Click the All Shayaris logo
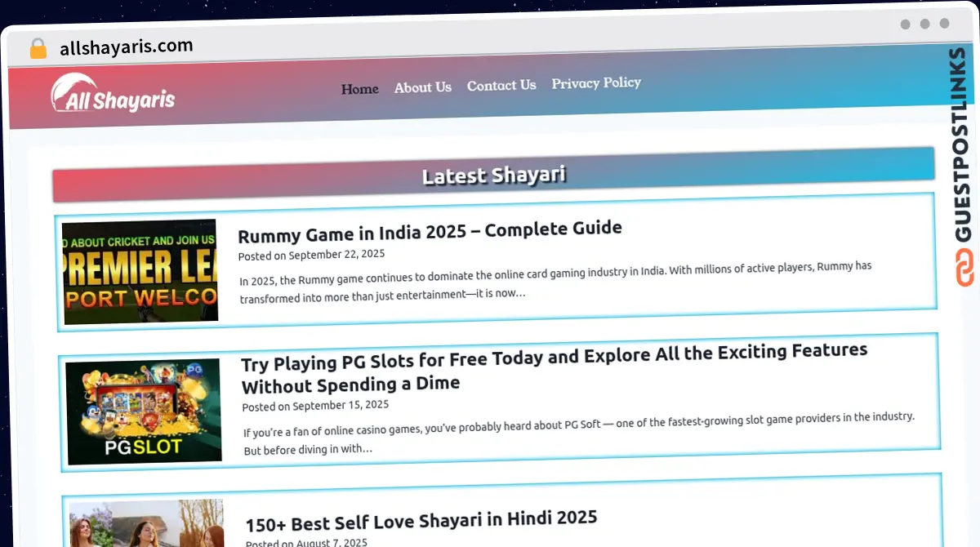Screen dimensions: 980x547 [x=113, y=94]
